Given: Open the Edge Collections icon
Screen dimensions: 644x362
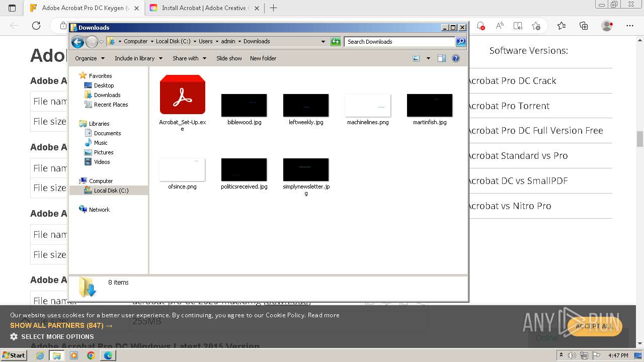Looking at the screenshot, I should click(x=584, y=26).
